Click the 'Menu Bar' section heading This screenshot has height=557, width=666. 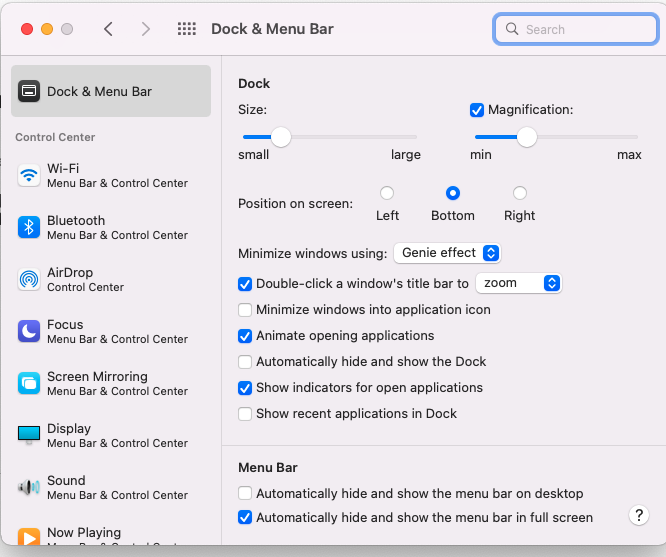click(268, 467)
